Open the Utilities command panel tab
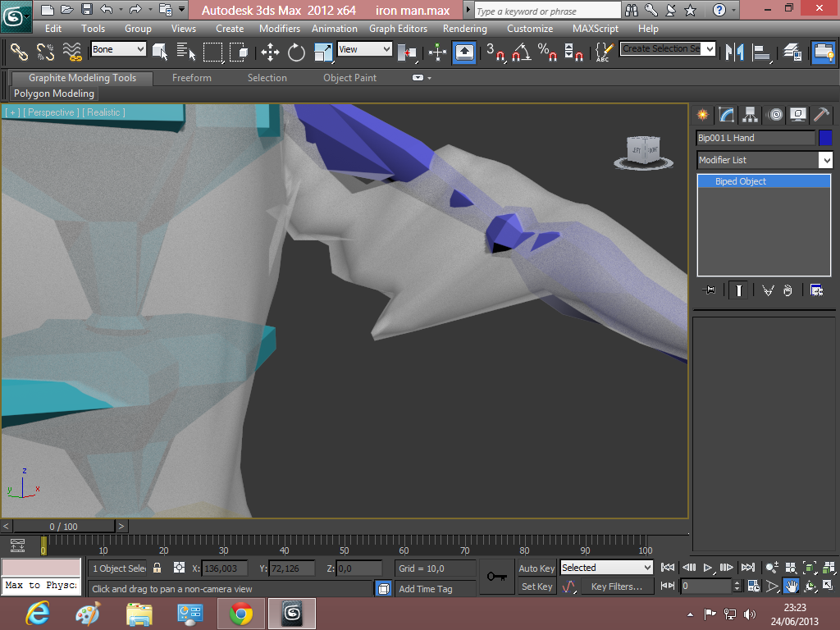840x630 pixels. pos(821,114)
